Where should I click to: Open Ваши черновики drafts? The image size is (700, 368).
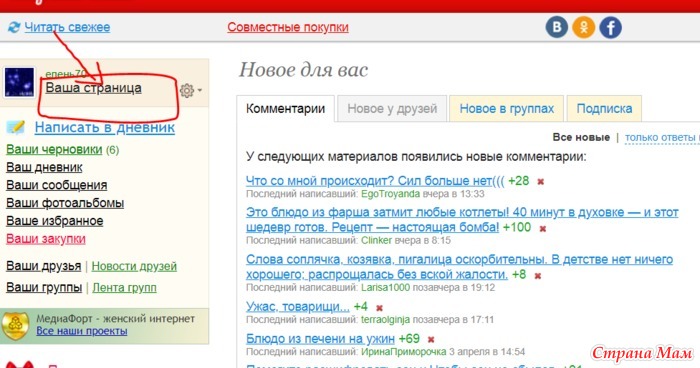54,150
